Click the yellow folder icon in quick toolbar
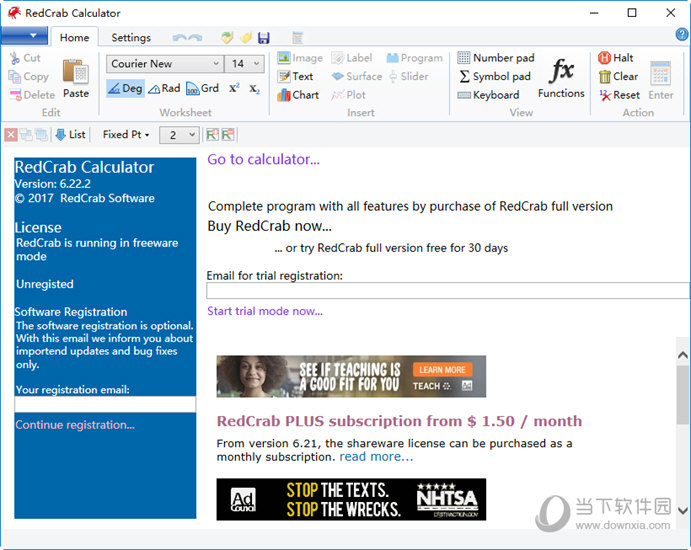This screenshot has width=691, height=550. [x=246, y=38]
